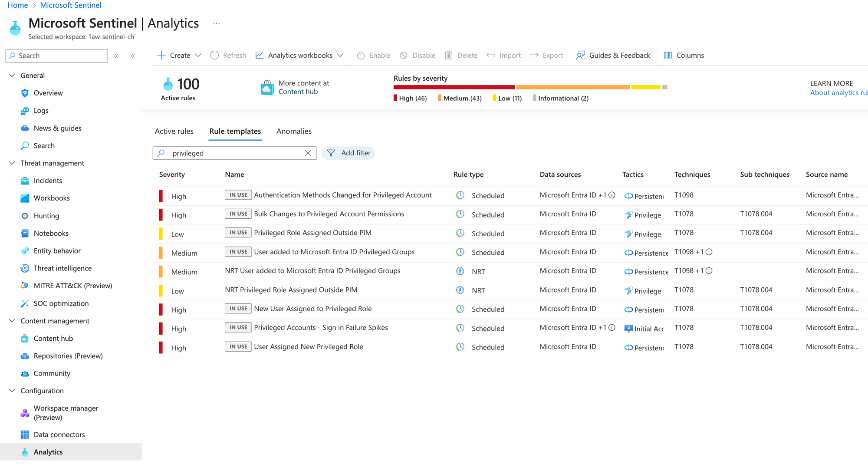The height and width of the screenshot is (464, 868).
Task: Click info icon next to Microsoft Entra ID +1 in Authentication Methods row
Action: tap(612, 195)
